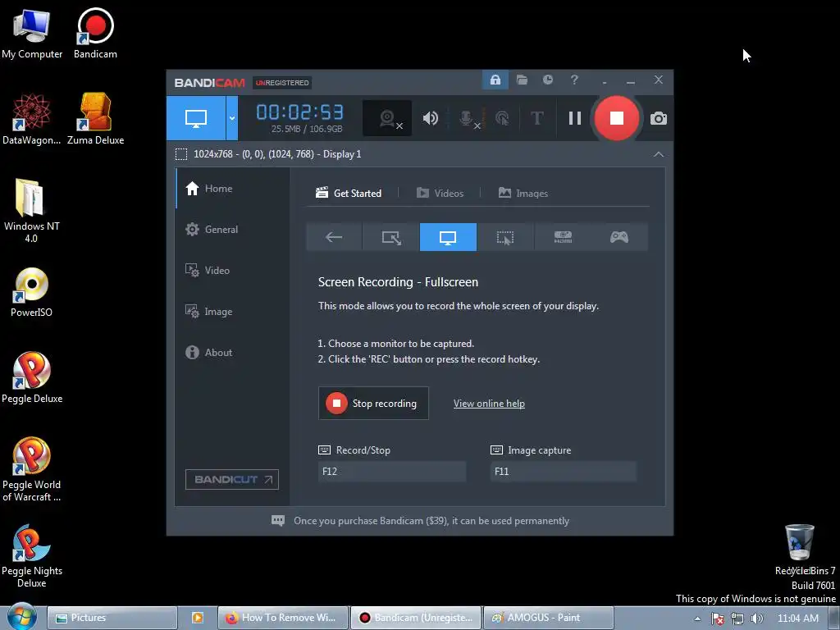Switch to the Videos tab
840x630 pixels.
pos(440,194)
